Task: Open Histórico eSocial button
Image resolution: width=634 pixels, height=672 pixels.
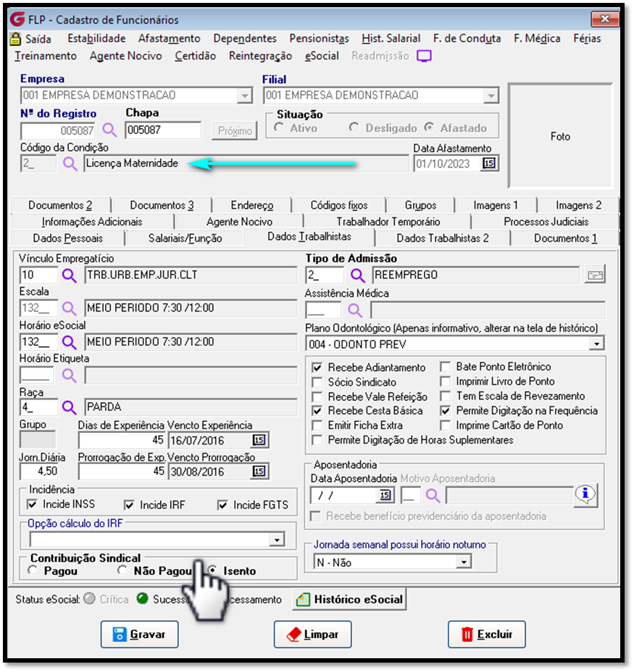Action: (349, 599)
